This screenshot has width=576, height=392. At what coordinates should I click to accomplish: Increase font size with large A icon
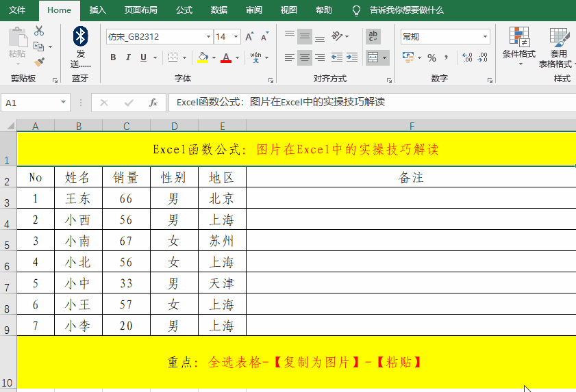[249, 37]
